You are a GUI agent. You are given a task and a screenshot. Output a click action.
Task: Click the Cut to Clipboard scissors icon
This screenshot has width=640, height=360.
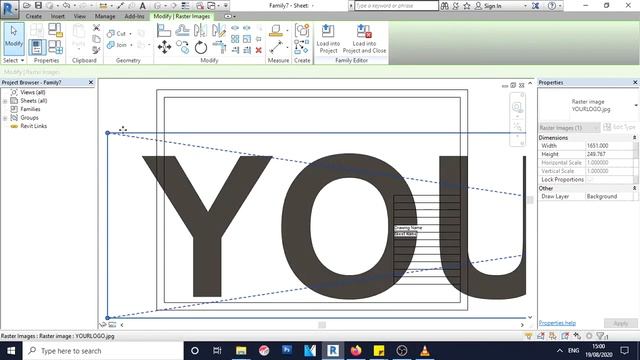coord(96,28)
